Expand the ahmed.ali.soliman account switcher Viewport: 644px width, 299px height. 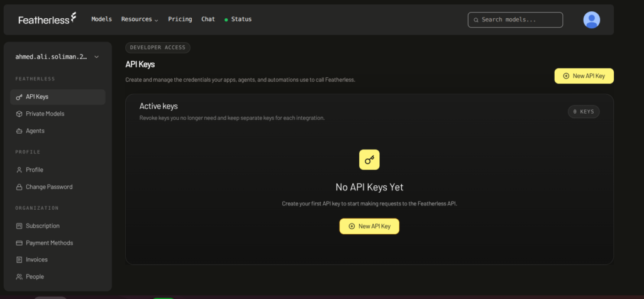click(x=57, y=57)
